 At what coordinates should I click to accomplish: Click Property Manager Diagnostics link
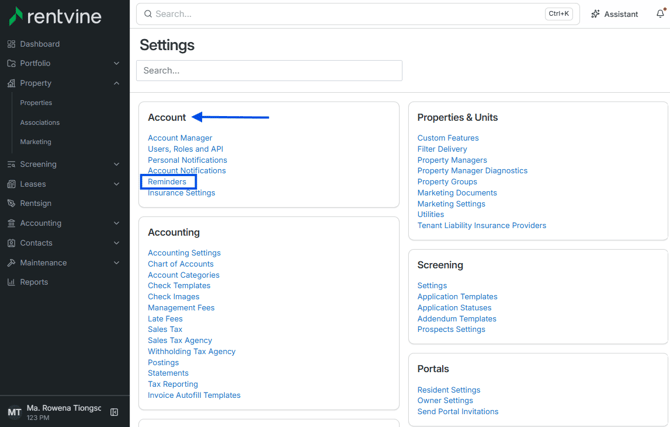[x=472, y=171]
